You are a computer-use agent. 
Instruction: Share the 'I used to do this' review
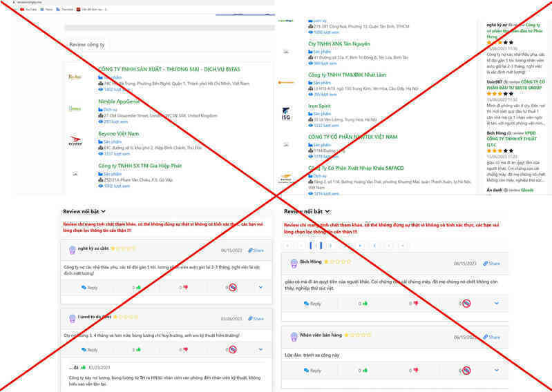[256, 319]
